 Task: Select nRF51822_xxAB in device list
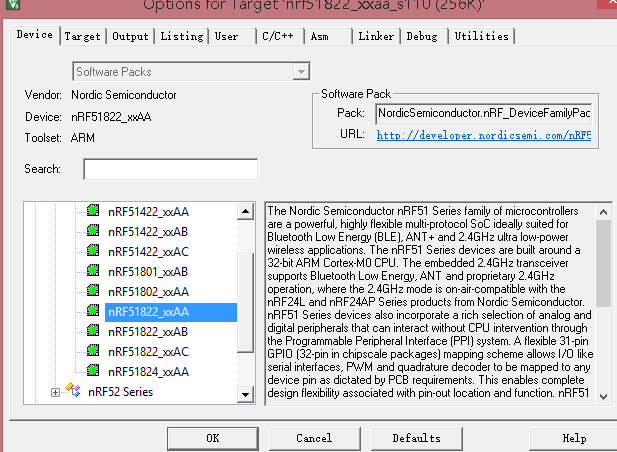click(x=148, y=332)
